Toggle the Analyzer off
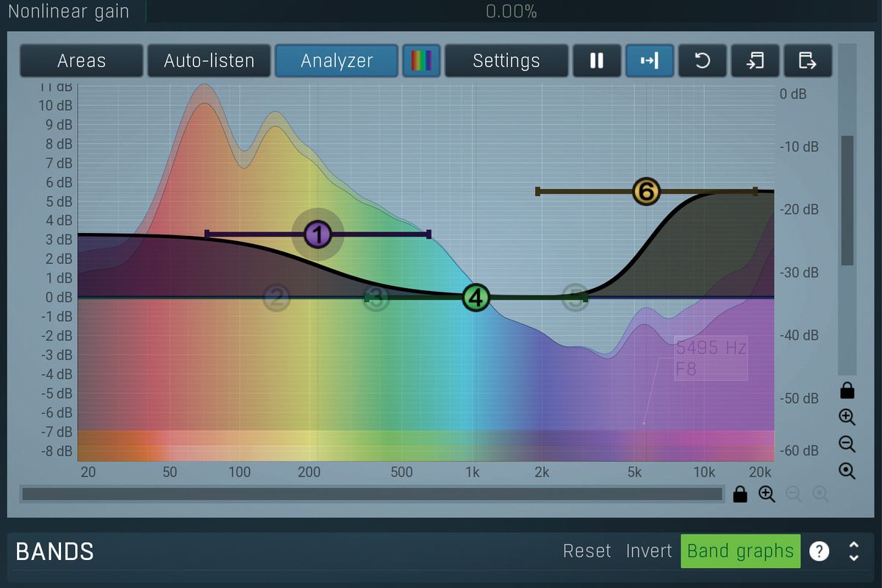The image size is (882, 588). tap(336, 61)
